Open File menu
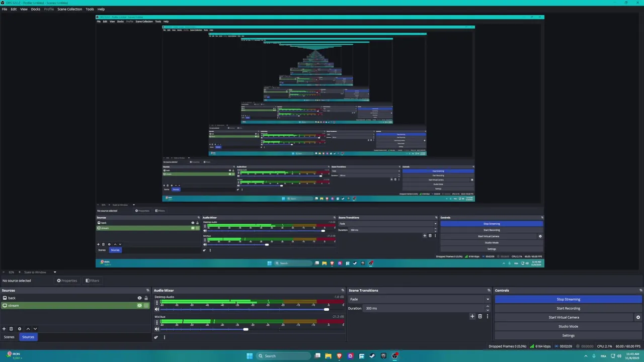Viewport: 644px width, 362px height. click(x=5, y=9)
